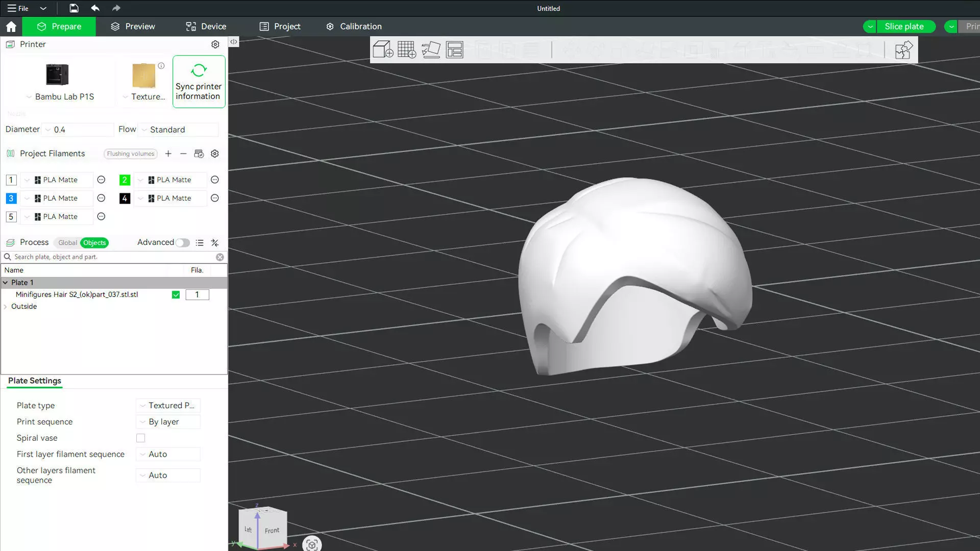
Task: Toggle the Advanced mode switch
Action: 182,243
